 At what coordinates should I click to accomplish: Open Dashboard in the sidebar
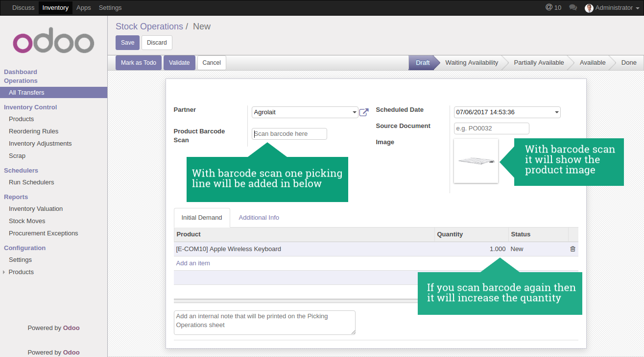coord(21,72)
